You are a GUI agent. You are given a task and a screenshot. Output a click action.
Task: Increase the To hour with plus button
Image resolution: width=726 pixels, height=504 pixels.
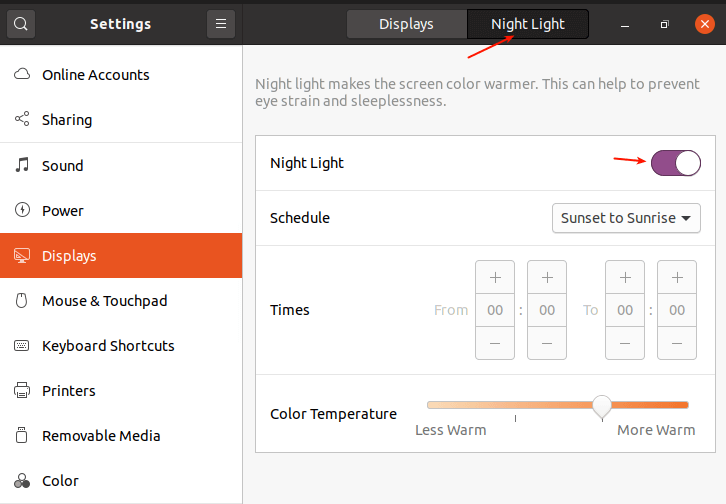point(625,277)
